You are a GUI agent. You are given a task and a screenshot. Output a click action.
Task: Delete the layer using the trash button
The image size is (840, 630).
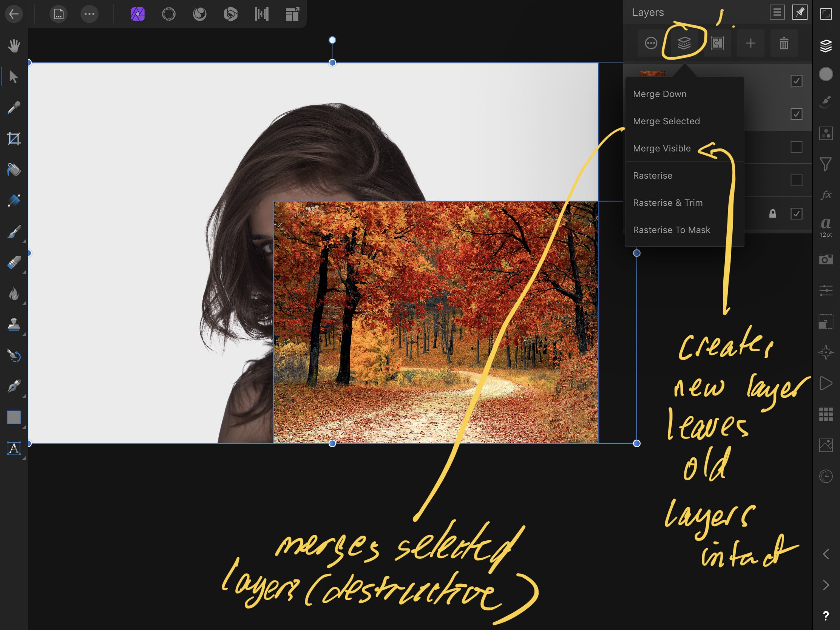click(784, 43)
